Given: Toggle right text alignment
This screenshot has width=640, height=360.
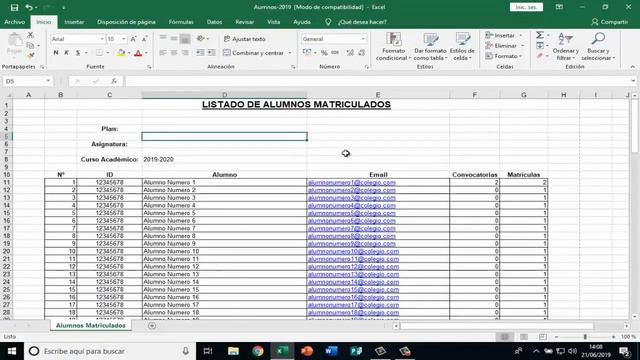Looking at the screenshot, I should 185,53.
